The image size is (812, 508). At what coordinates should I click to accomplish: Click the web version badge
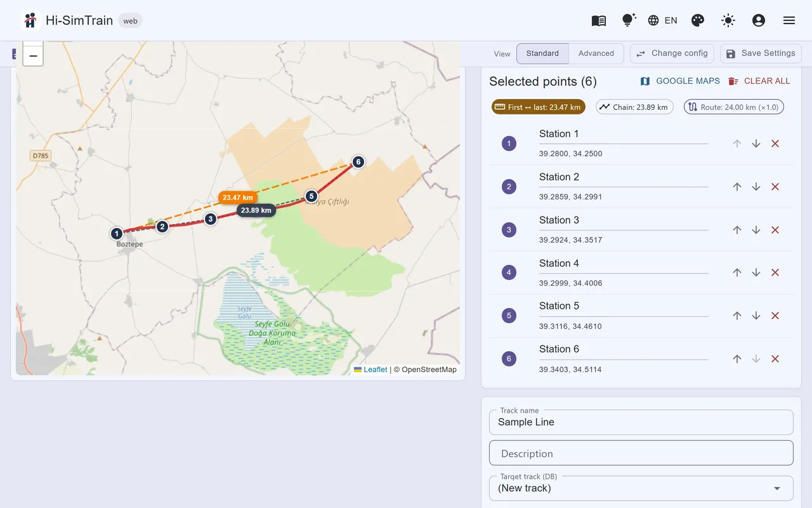click(x=130, y=21)
